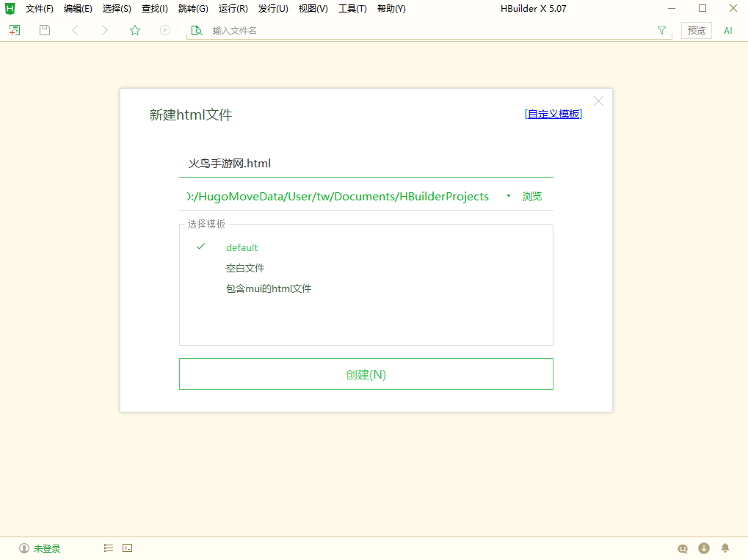
Task: Open notifications bell icon
Action: tap(725, 548)
